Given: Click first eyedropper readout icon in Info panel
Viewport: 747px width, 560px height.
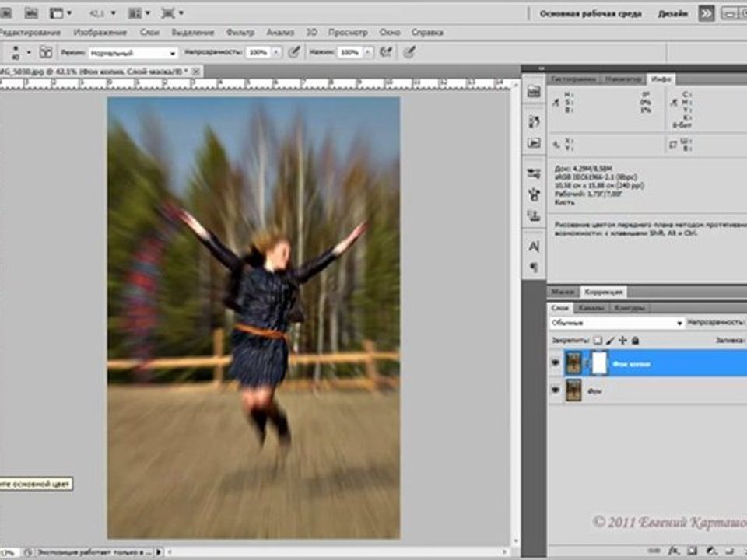Looking at the screenshot, I should click(556, 102).
